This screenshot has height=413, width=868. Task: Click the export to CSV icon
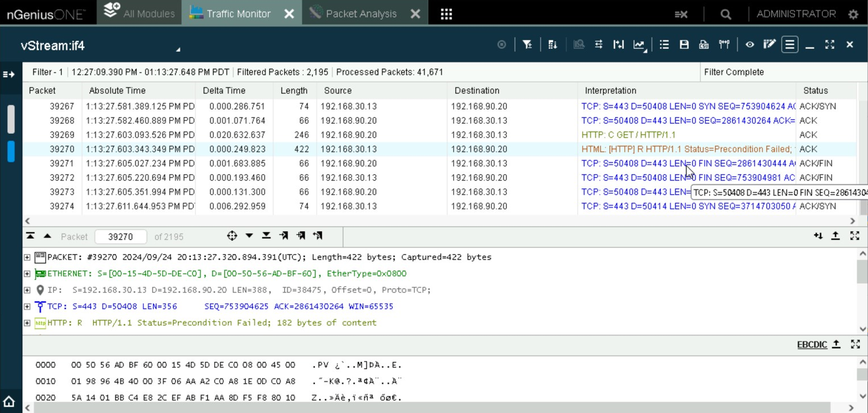click(x=704, y=45)
